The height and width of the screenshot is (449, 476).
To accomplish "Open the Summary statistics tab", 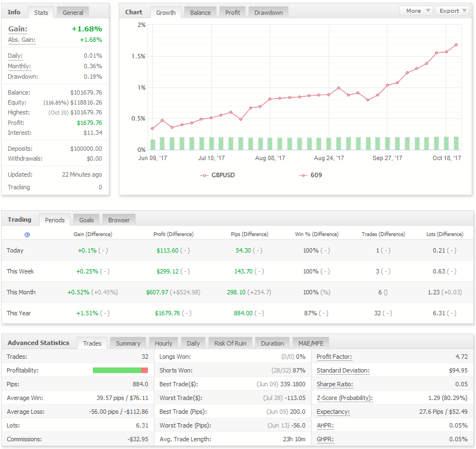I will pos(128,343).
